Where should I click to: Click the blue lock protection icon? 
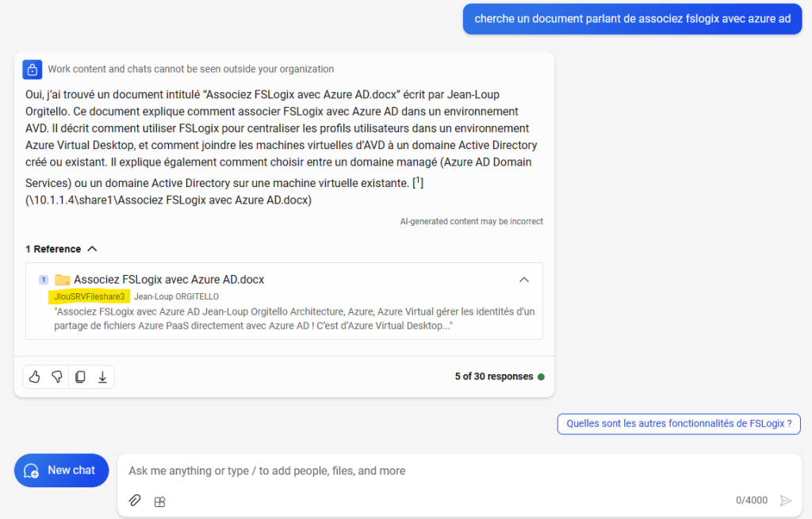(32, 70)
